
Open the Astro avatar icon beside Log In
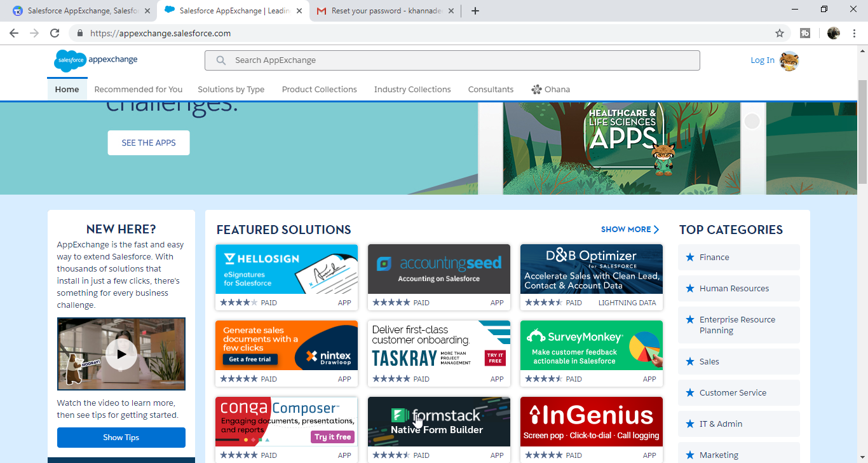(789, 61)
